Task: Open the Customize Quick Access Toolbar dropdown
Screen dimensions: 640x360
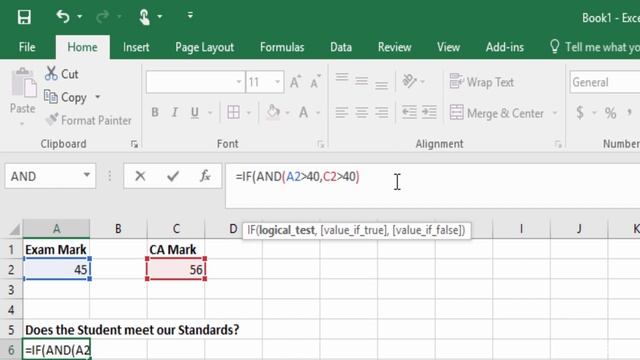Action: (x=190, y=16)
